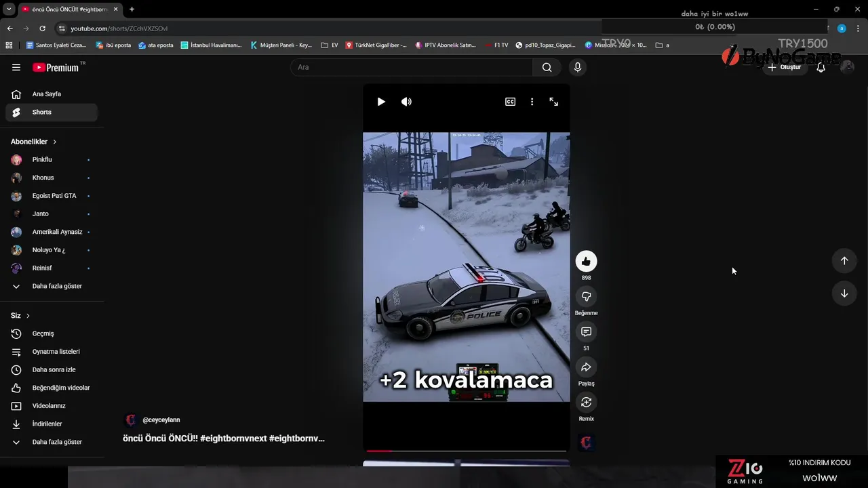Open the Pinkflu channel subscription
The width and height of the screenshot is (868, 488).
[52, 160]
